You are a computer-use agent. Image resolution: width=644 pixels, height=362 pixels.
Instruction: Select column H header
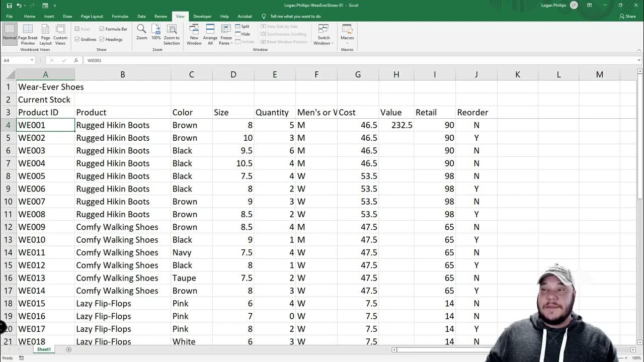396,74
